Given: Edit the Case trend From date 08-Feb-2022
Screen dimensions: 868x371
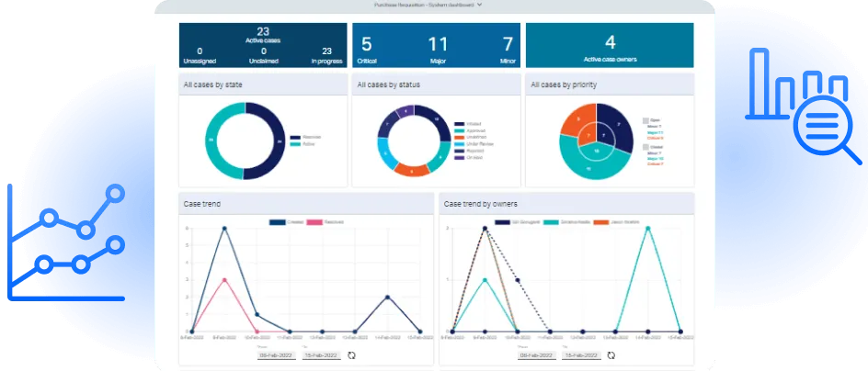Looking at the screenshot, I should [x=277, y=355].
